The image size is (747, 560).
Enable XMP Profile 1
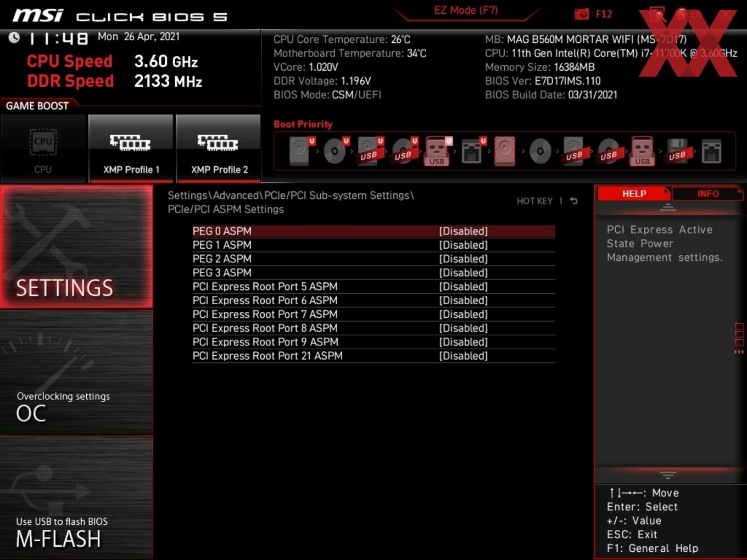pos(131,148)
